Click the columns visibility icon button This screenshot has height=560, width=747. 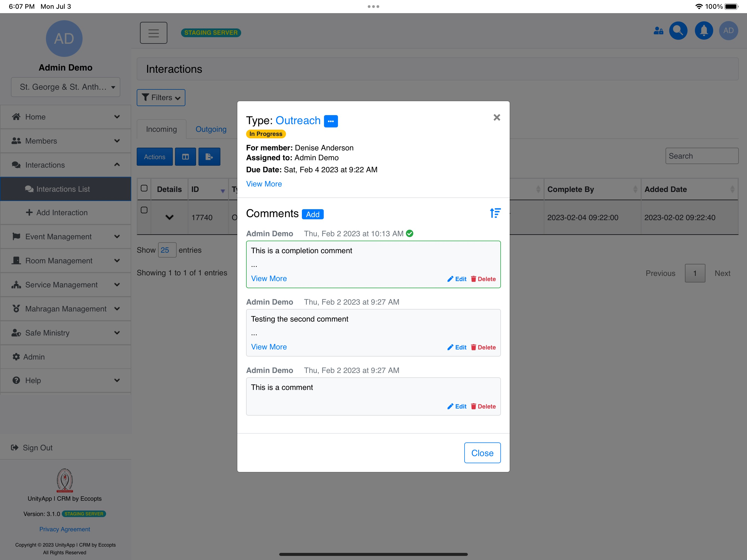pyautogui.click(x=185, y=157)
